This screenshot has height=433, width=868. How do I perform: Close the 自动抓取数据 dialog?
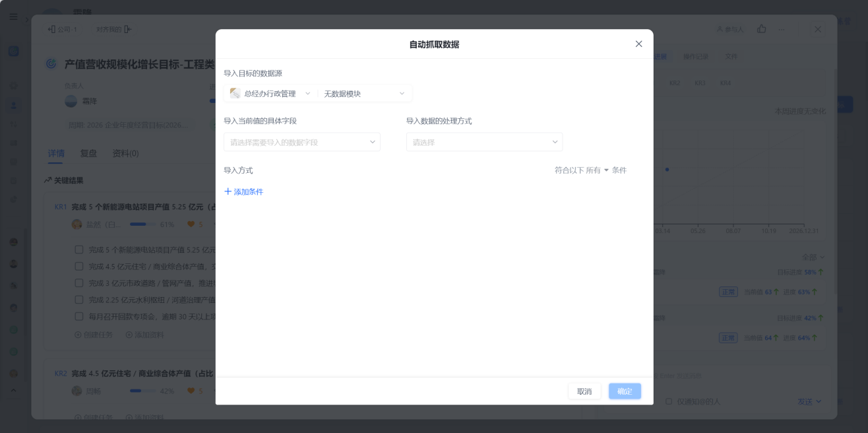point(638,44)
